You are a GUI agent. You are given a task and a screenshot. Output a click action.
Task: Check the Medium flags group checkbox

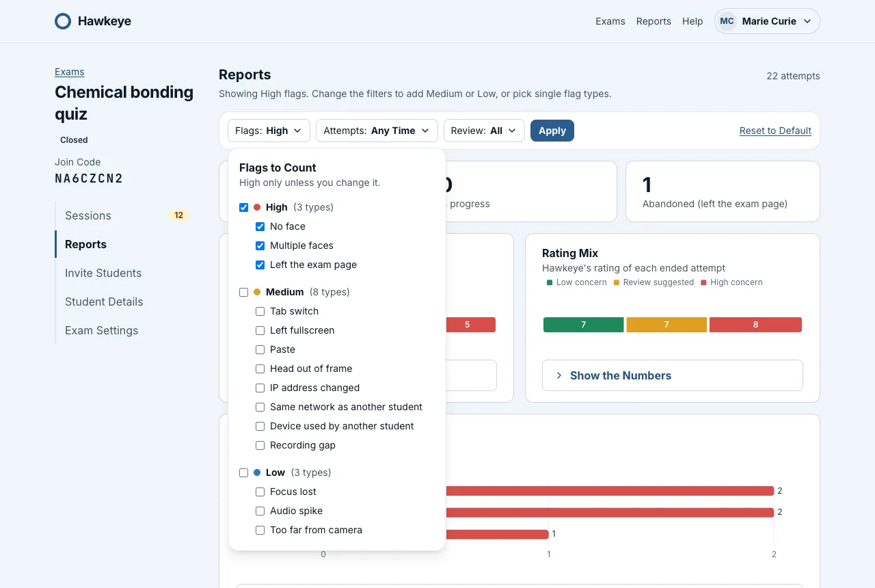tap(244, 292)
